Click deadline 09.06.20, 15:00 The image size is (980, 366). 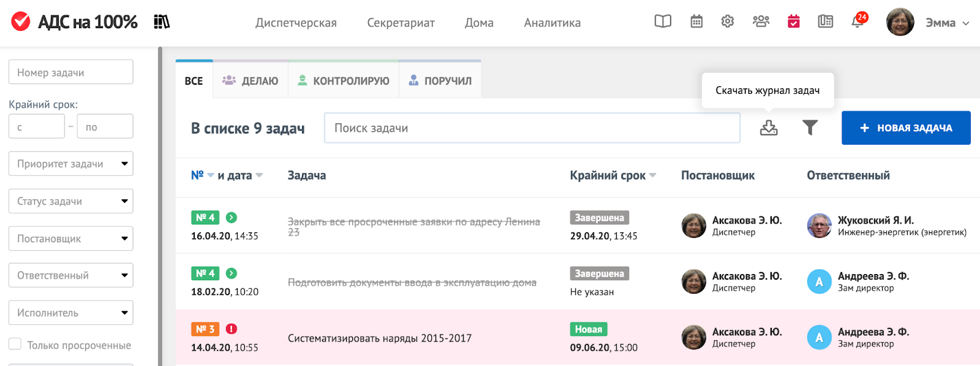604,348
